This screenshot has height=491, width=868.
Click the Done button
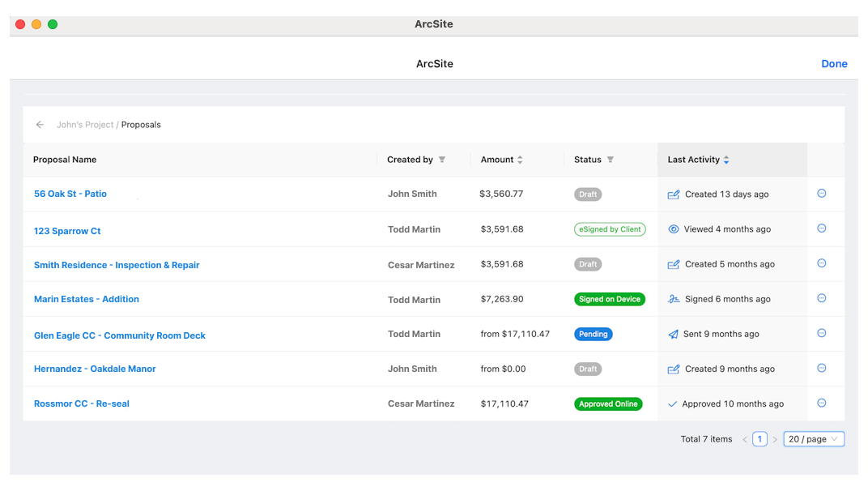pos(834,64)
